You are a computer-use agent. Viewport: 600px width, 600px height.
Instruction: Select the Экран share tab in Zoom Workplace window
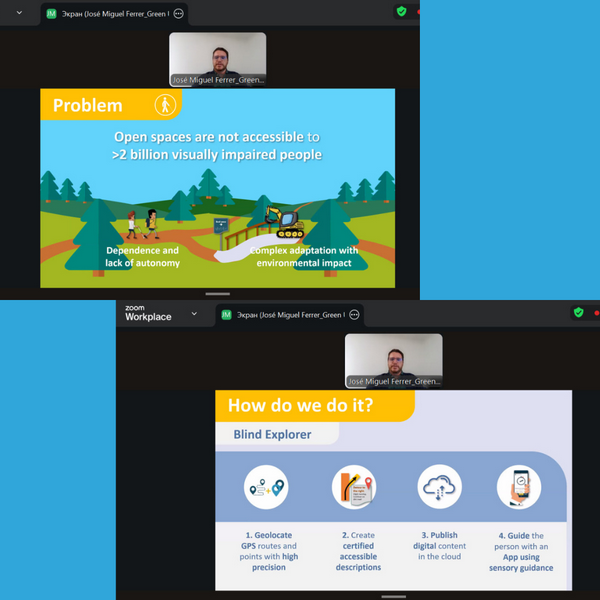coord(290,314)
